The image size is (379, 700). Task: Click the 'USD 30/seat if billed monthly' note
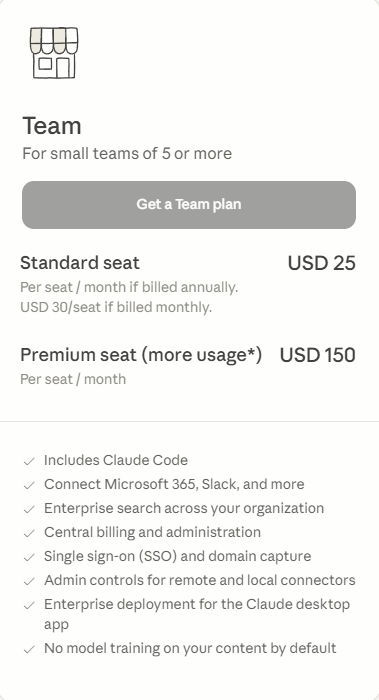tap(116, 307)
